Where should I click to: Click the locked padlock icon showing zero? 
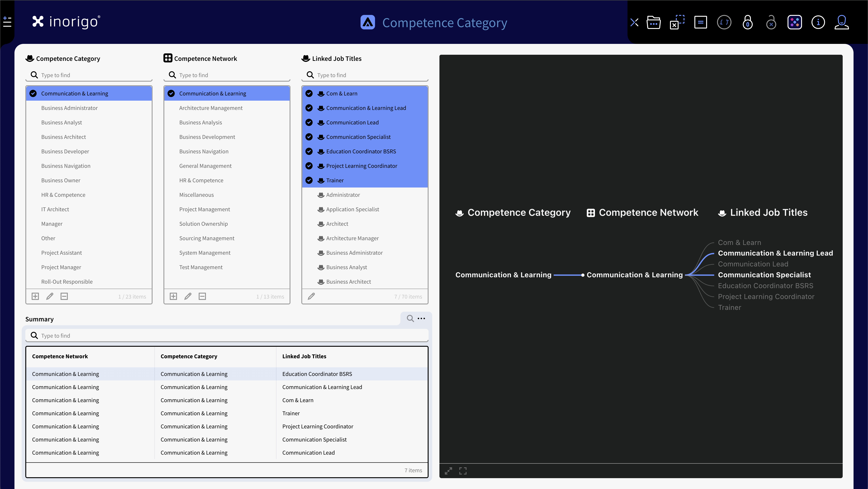click(x=747, y=23)
